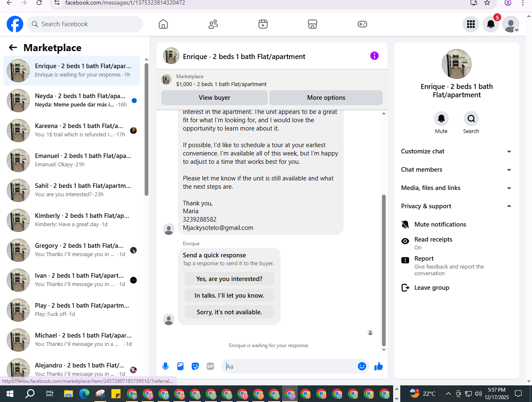Screen dimensions: 532x402
Task: Open the Marketplace storefront icon in the top navigation bar
Action: coord(313,24)
